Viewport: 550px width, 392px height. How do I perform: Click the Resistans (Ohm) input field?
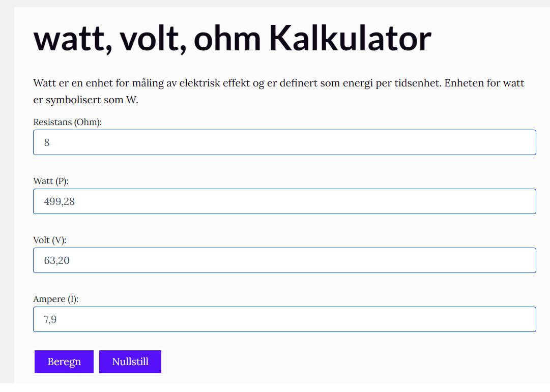(284, 142)
